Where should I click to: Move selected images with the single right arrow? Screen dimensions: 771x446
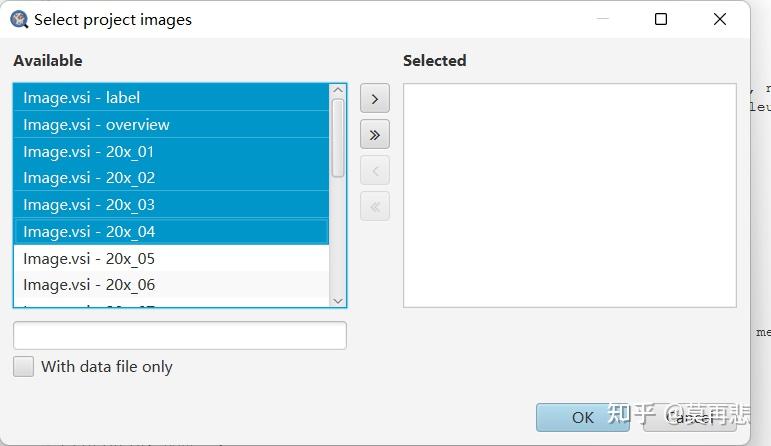tap(374, 98)
